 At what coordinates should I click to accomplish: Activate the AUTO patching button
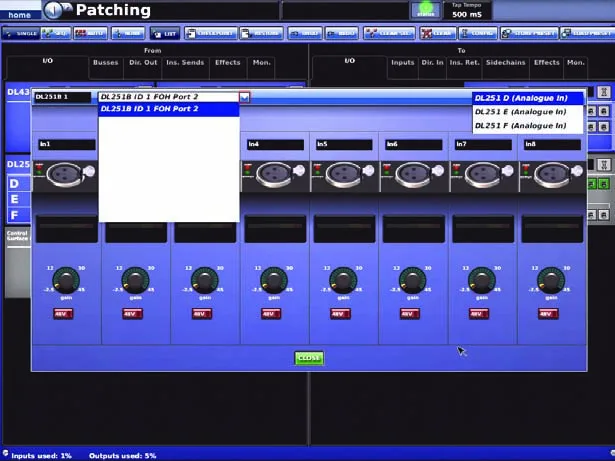[x=90, y=33]
